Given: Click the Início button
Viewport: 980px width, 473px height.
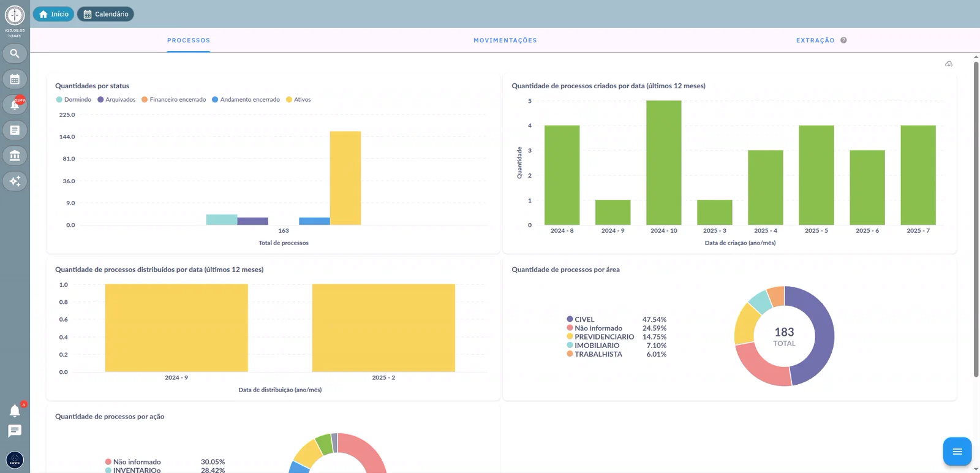Looking at the screenshot, I should pyautogui.click(x=53, y=14).
